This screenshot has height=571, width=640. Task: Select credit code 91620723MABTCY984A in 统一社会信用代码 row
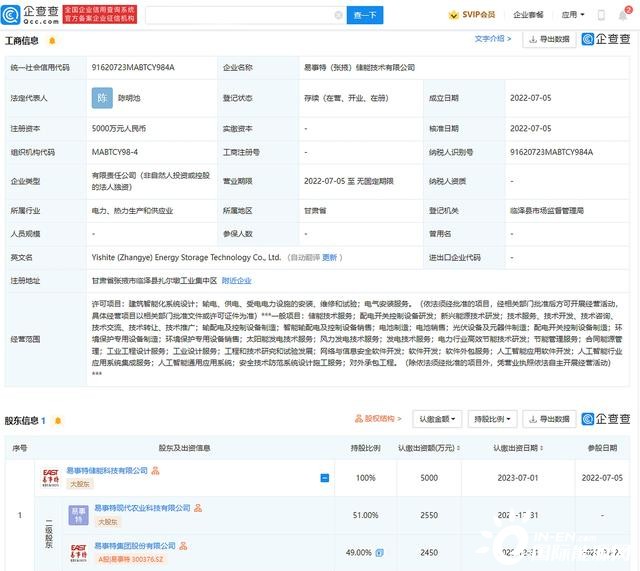[x=133, y=67]
